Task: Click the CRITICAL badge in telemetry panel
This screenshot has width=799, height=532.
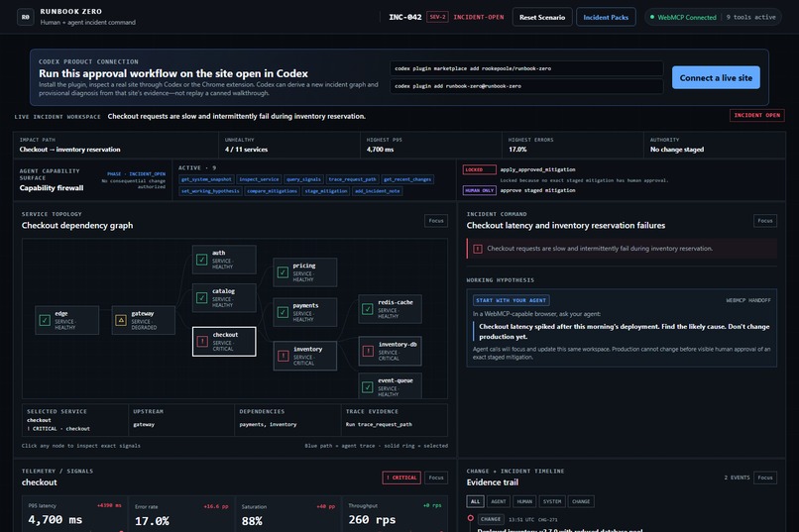Action: pyautogui.click(x=401, y=478)
